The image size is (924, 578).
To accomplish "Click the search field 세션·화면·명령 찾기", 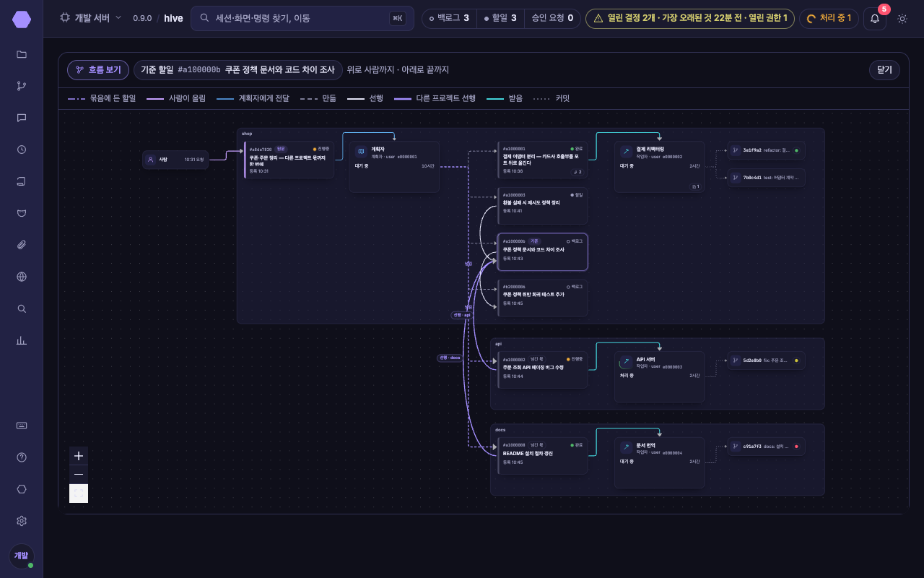I will [x=302, y=18].
